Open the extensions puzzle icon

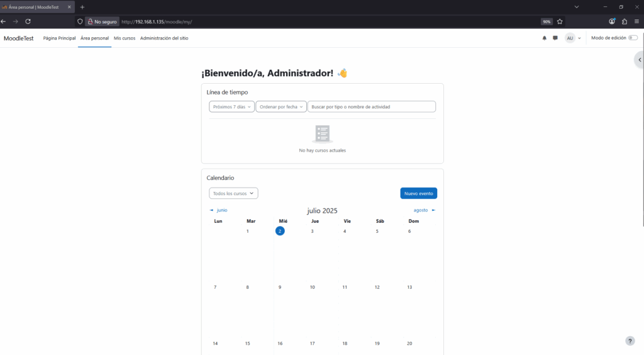point(625,21)
